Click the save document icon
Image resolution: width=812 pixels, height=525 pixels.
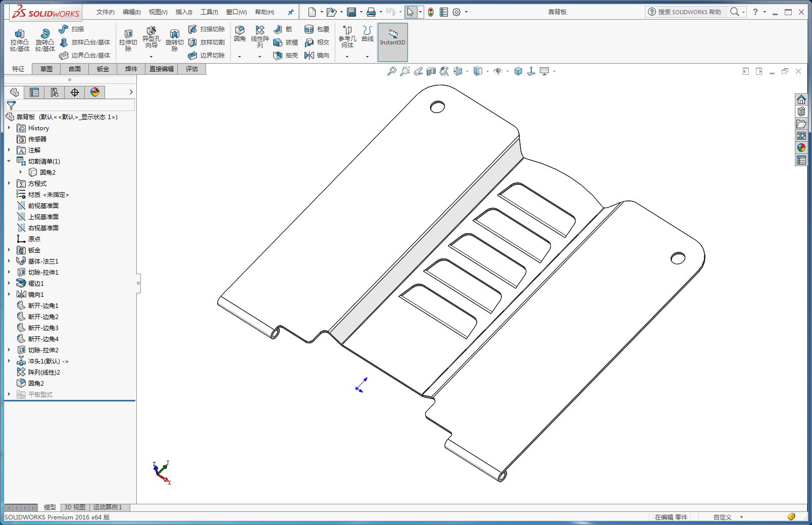[x=351, y=12]
